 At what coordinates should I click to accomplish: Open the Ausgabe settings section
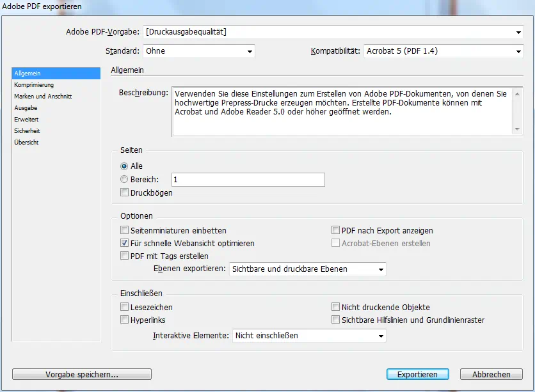[26, 108]
